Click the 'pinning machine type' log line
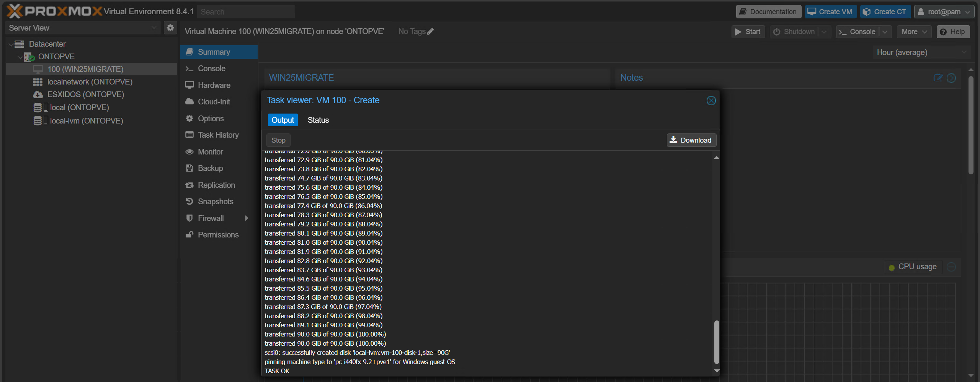The height and width of the screenshot is (382, 980). point(360,362)
